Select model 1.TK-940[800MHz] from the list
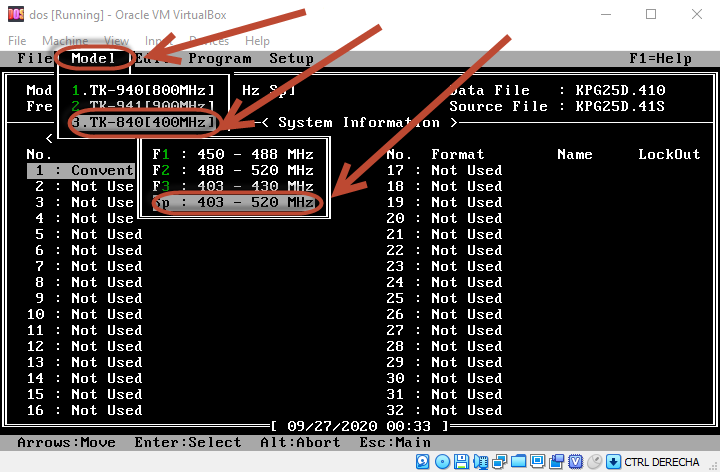Screen dimensions: 720x472 [143, 90]
